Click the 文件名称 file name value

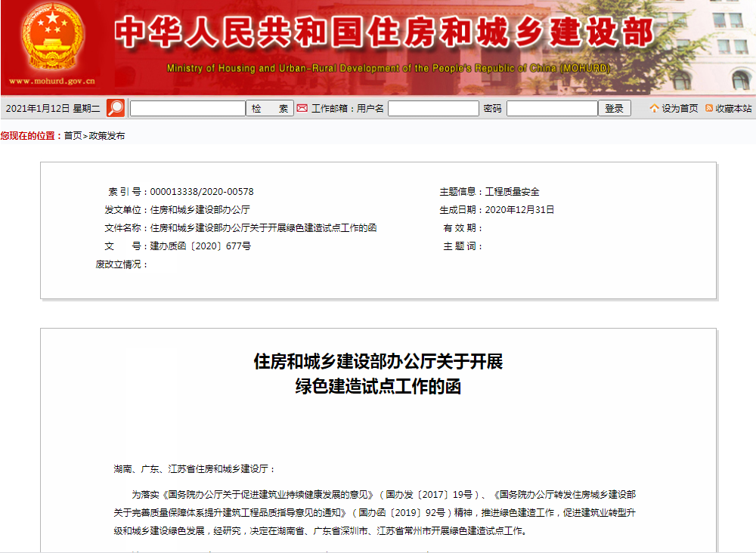(263, 228)
